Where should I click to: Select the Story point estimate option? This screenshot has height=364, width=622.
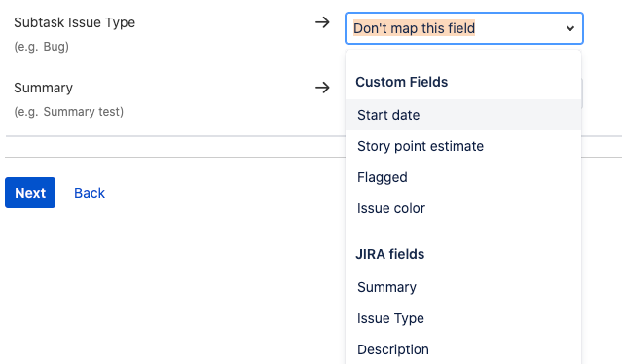(463, 146)
